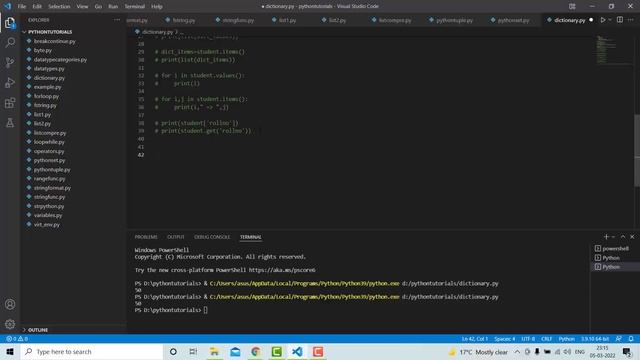Switch to the OUTPUT panel tab
The height and width of the screenshot is (360, 640).
coord(176,237)
